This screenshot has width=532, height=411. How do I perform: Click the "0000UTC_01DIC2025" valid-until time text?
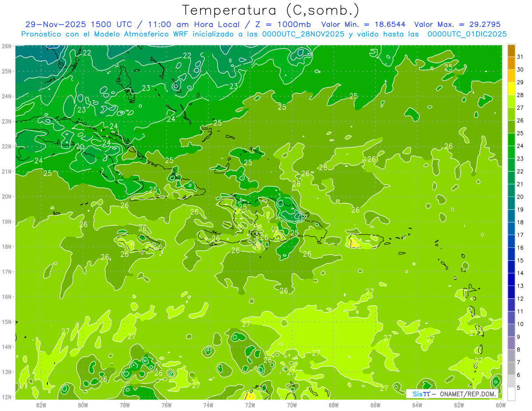[x=467, y=34]
